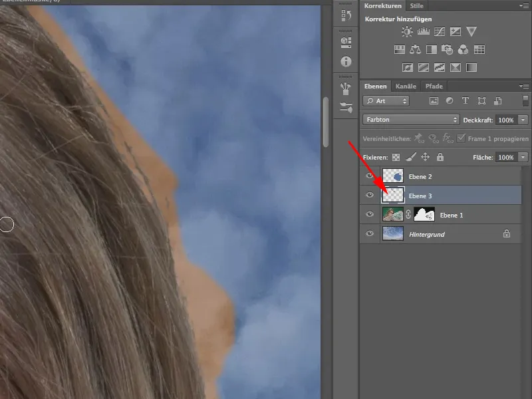
Task: Open the Brush panel icon
Action: (x=346, y=88)
